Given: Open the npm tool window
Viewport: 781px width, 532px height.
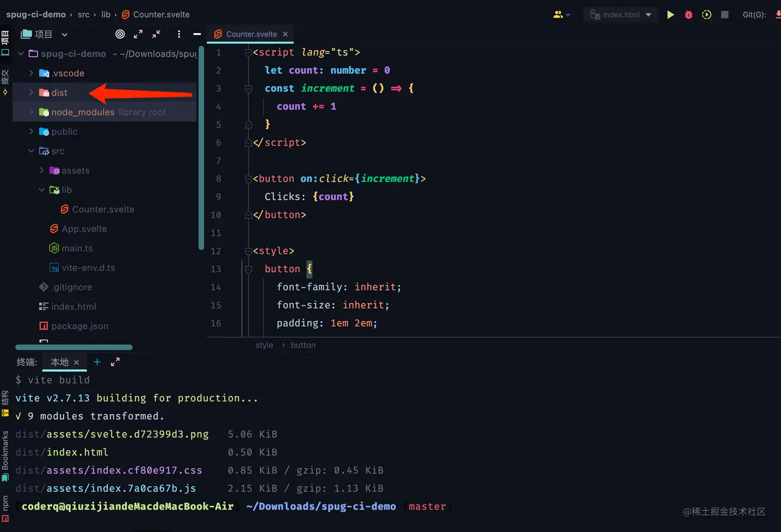Looking at the screenshot, I should click(5, 508).
